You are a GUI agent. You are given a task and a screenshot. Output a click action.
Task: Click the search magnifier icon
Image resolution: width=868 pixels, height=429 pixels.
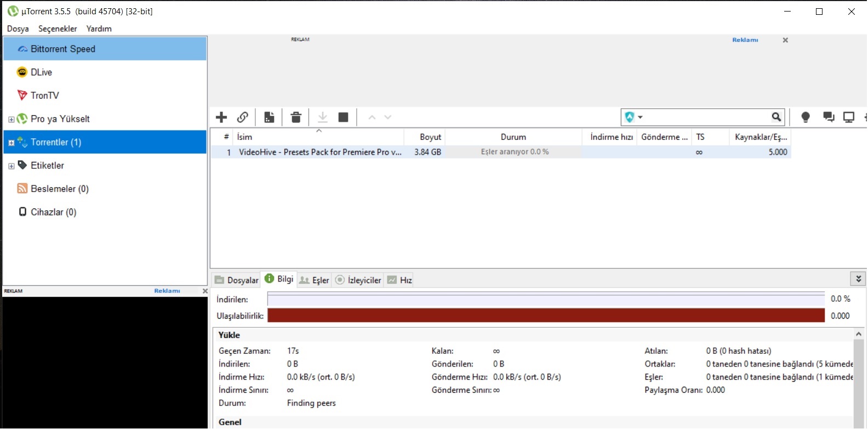(x=776, y=117)
